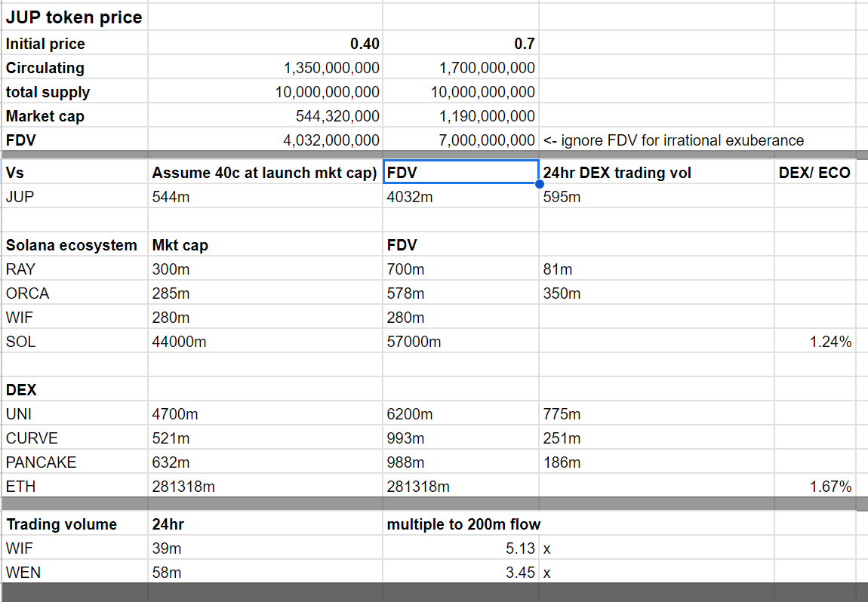Select the initial price value 0.40
This screenshot has height=602, width=868.
point(265,43)
